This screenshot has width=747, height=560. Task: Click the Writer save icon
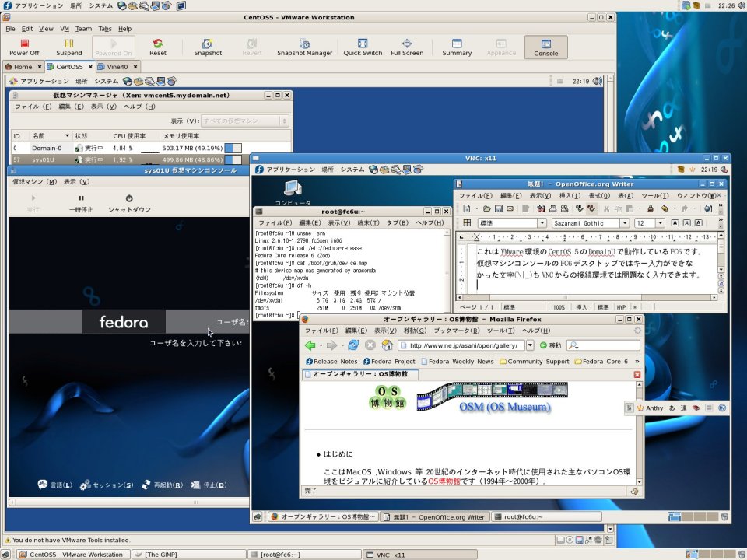coord(498,208)
